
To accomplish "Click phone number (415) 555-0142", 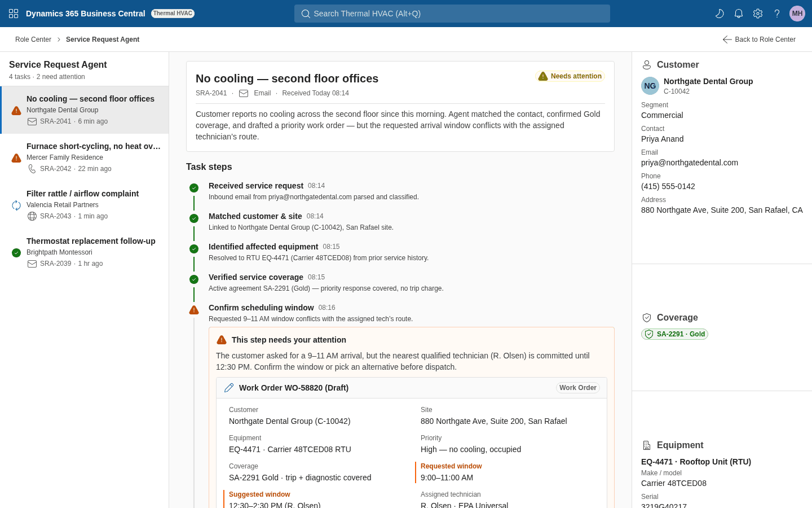I will pyautogui.click(x=668, y=186).
